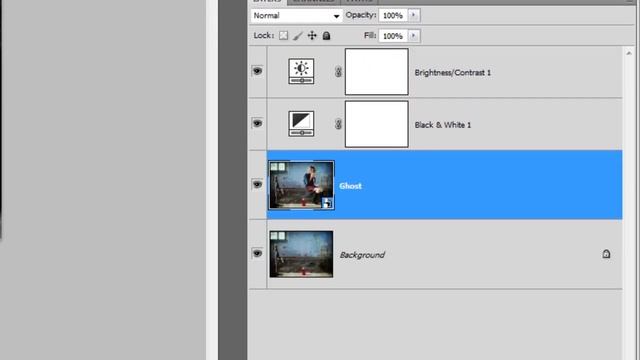
Task: Click the Lock image pixels brush icon
Action: click(298, 36)
